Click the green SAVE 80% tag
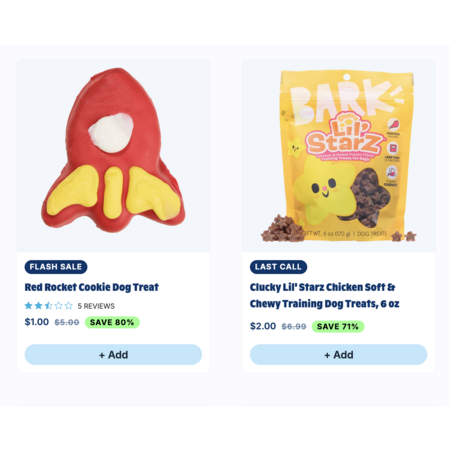 (112, 322)
